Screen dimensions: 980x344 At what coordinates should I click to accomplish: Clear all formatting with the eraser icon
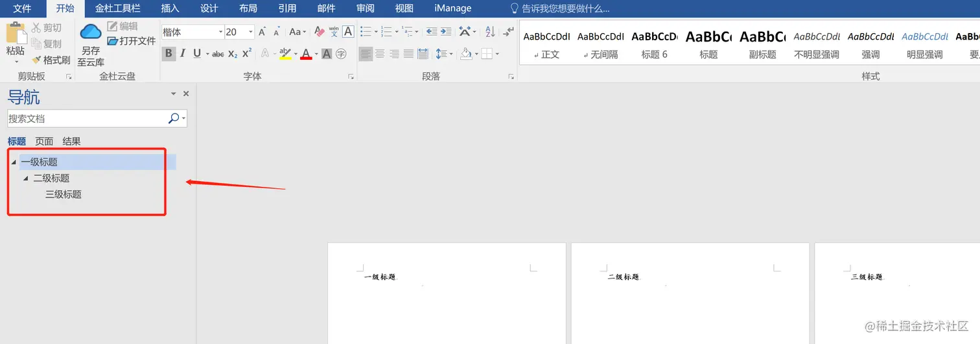click(319, 32)
